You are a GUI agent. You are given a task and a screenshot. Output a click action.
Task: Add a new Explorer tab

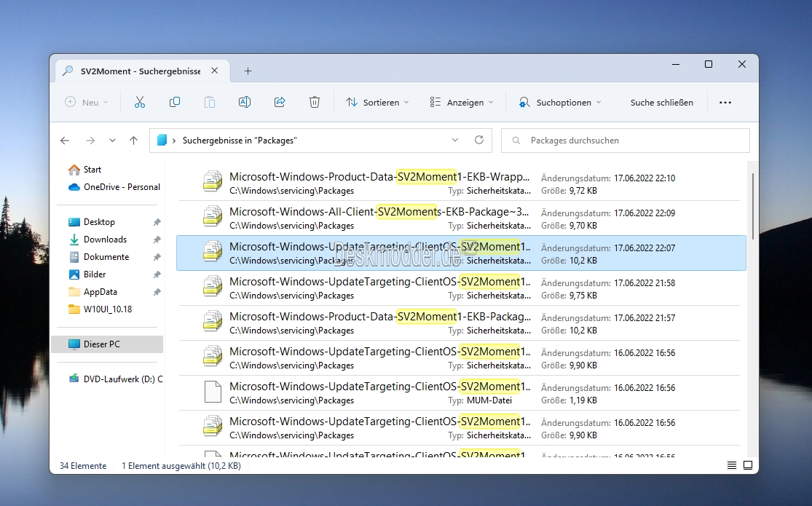click(248, 71)
